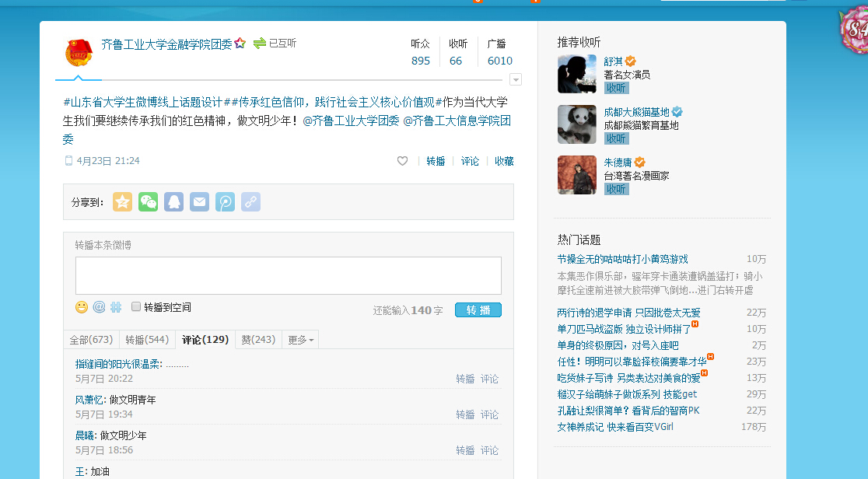
Task: Share to Pengyou icon
Action: pyautogui.click(x=225, y=202)
